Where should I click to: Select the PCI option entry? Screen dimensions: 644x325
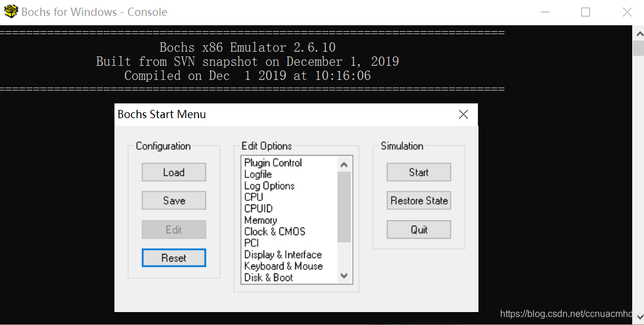tap(251, 243)
